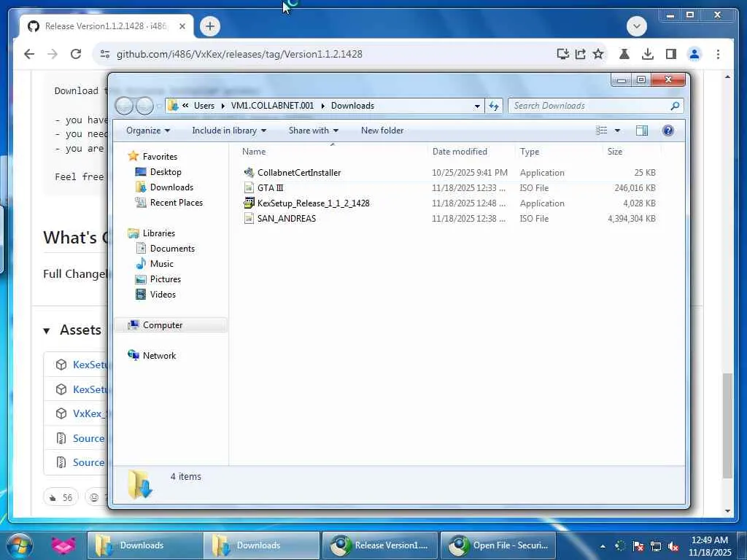Click Explorer refresh button
Image resolution: width=747 pixels, height=560 pixels.
494,106
